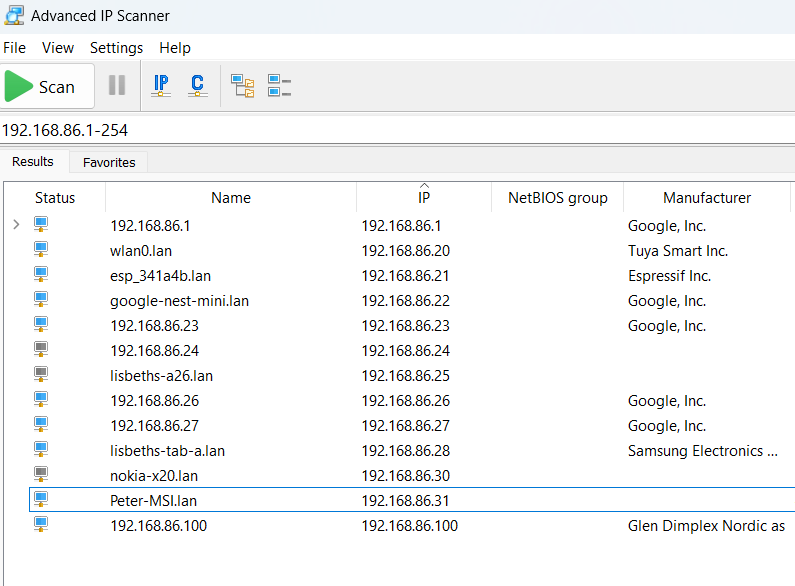Click status icon of Peter-MSI.lan row
795x586 pixels.
pos(41,499)
